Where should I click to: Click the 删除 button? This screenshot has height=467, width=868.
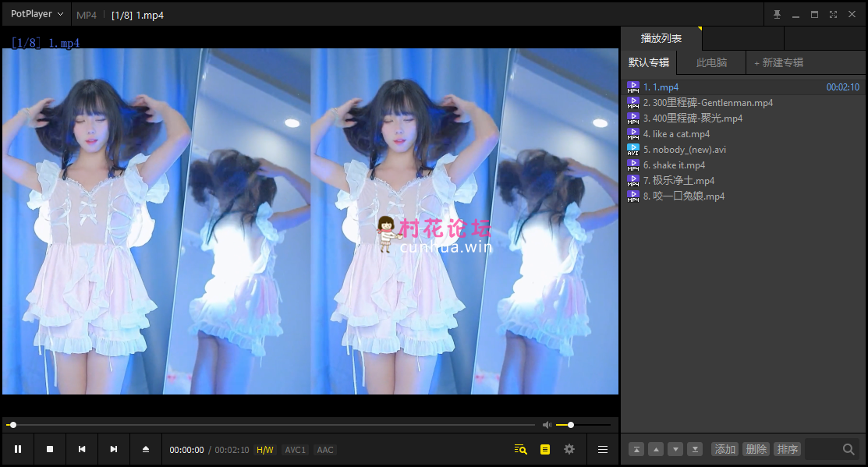[x=756, y=449]
